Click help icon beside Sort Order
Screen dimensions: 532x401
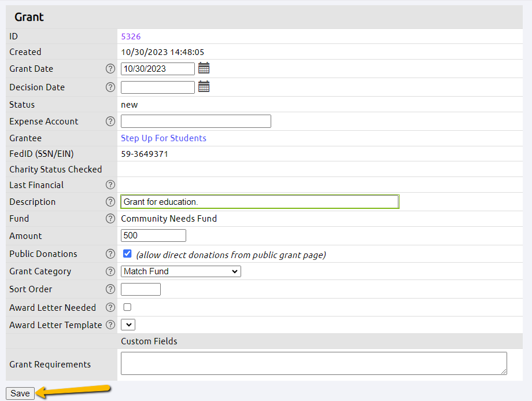point(110,289)
